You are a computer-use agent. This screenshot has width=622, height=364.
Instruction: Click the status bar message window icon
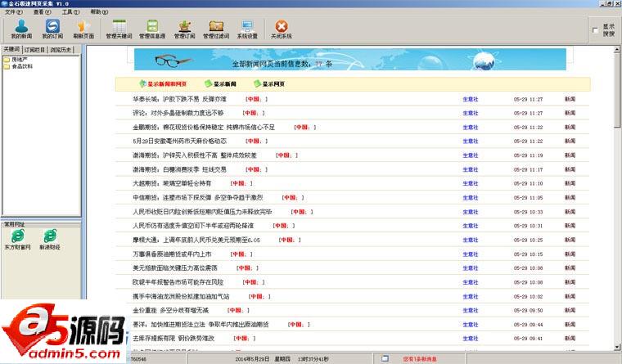click(x=385, y=358)
